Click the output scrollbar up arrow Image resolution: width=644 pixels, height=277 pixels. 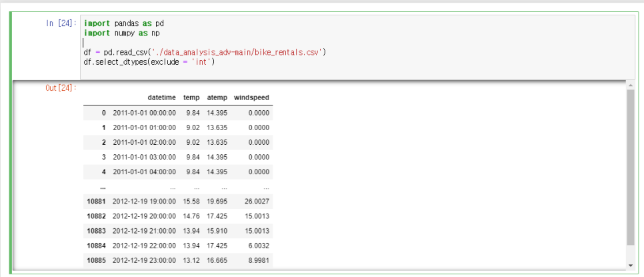pos(631,85)
